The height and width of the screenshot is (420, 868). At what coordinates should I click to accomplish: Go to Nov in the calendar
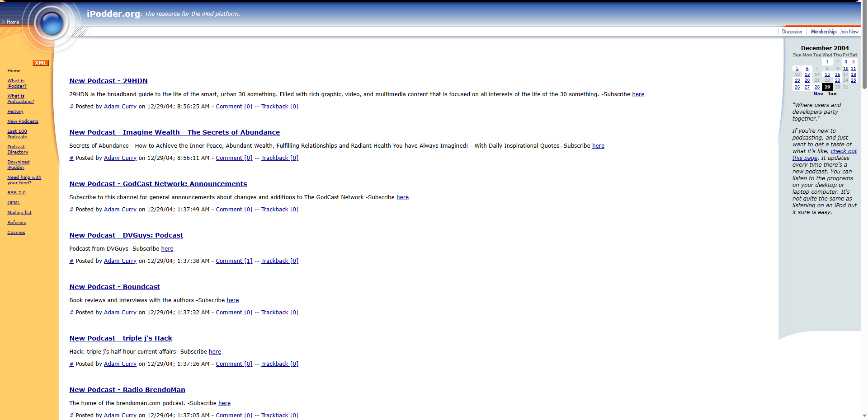tap(818, 94)
